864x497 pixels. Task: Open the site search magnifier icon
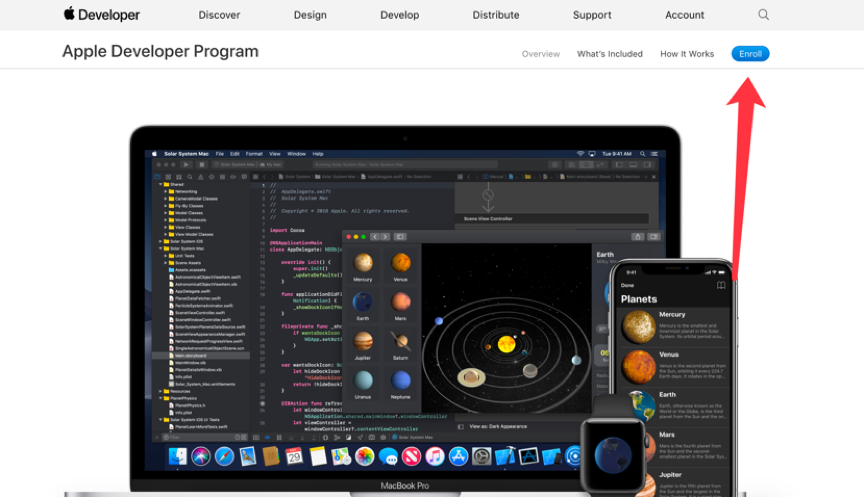(763, 15)
